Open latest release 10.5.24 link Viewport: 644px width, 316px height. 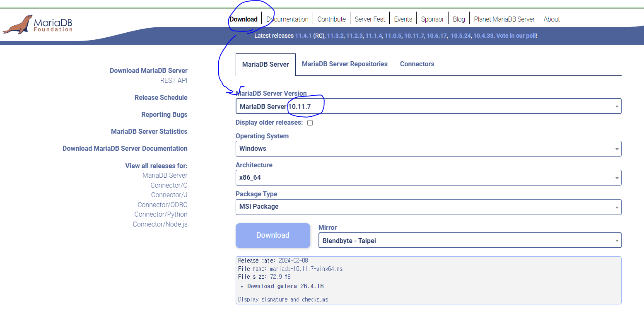(x=461, y=36)
